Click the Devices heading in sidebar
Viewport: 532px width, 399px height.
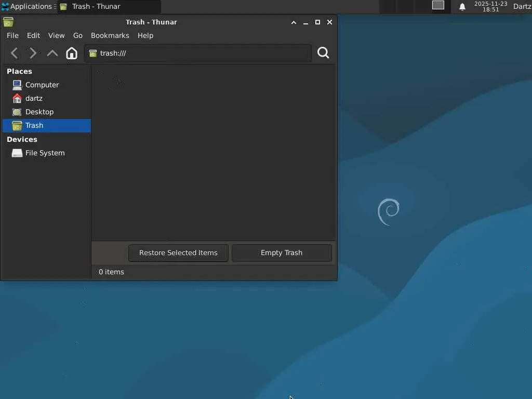[x=22, y=139]
